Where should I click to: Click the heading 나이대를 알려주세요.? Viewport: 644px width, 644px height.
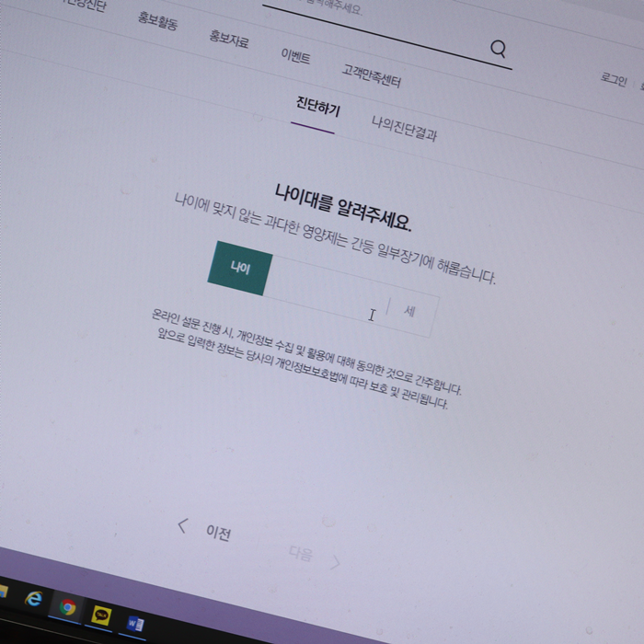point(343,208)
